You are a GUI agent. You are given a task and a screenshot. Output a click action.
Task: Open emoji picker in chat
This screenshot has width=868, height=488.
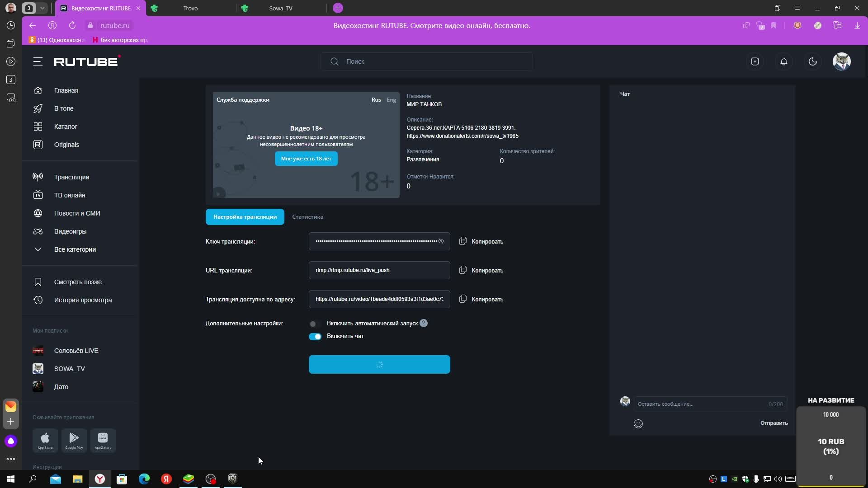coord(638,423)
